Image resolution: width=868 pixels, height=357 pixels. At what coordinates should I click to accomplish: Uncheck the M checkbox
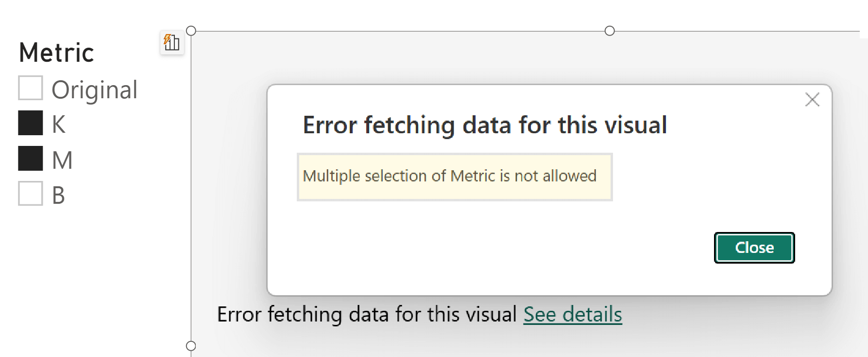[x=31, y=159]
